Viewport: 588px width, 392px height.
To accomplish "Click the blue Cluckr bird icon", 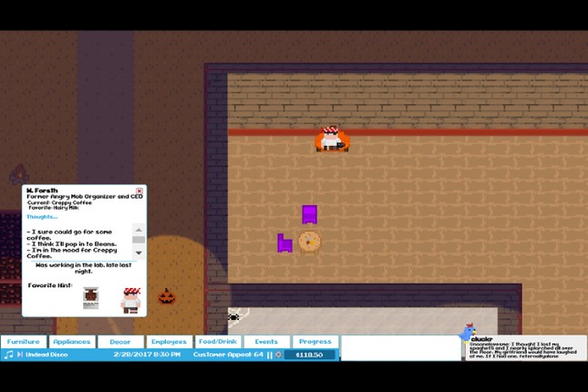I will [x=468, y=331].
